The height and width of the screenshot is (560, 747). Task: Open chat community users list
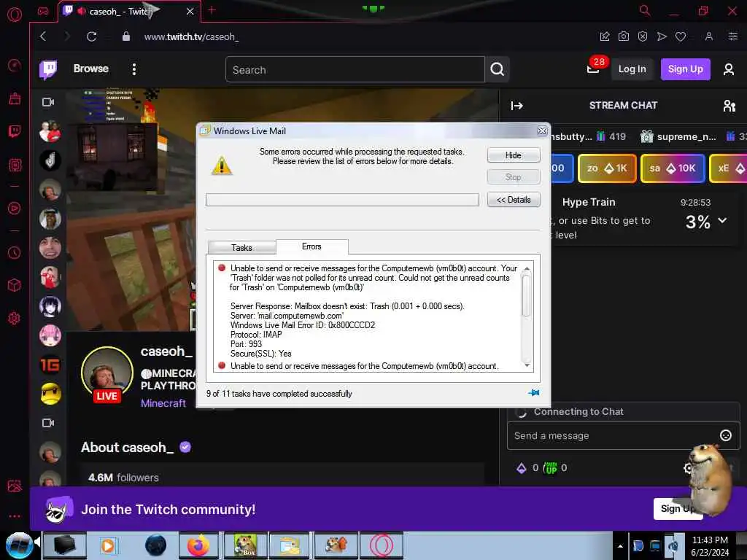point(729,106)
